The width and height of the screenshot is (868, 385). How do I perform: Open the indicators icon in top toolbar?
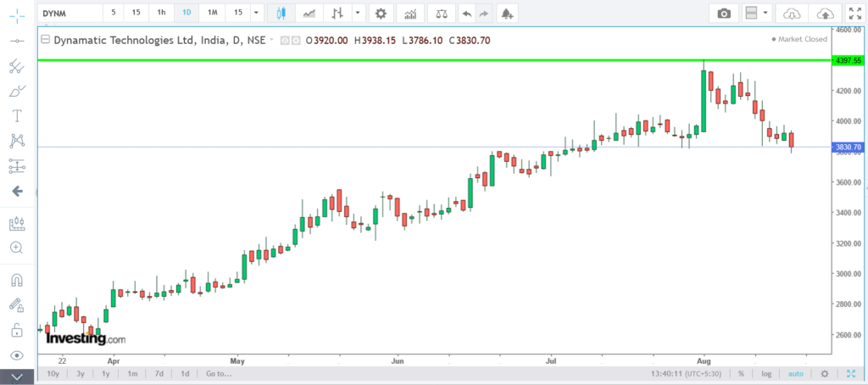[410, 14]
